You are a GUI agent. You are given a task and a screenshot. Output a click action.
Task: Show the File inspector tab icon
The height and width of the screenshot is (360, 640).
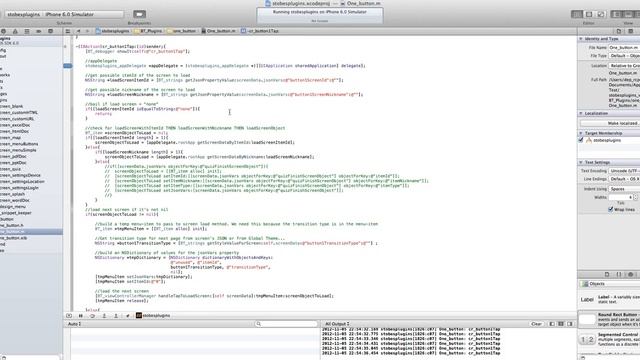pyautogui.click(x=619, y=31)
